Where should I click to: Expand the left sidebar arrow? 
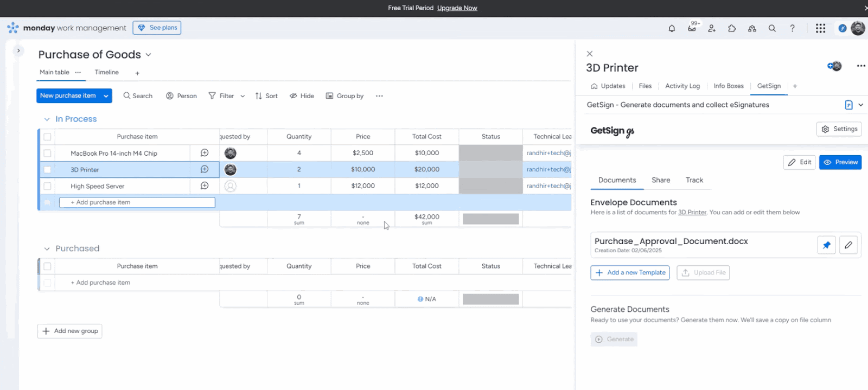[x=18, y=50]
